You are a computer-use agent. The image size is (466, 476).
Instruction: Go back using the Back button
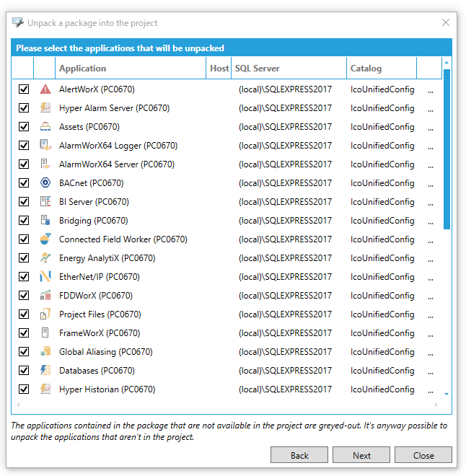point(299,455)
